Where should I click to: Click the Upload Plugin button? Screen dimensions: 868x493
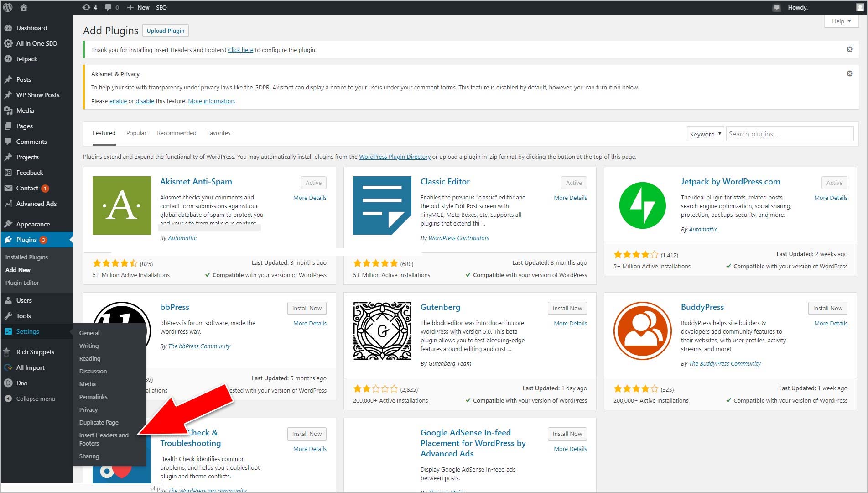click(166, 31)
